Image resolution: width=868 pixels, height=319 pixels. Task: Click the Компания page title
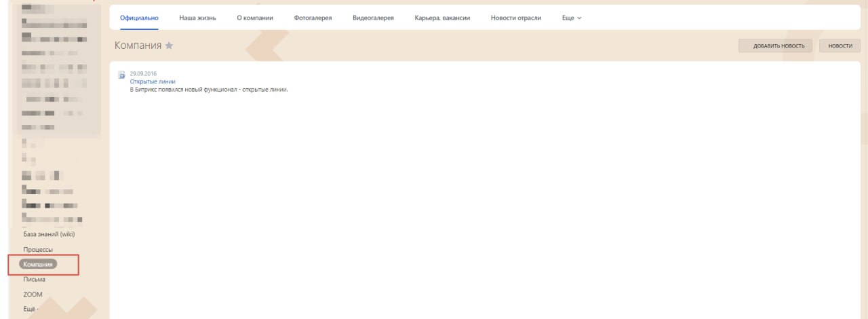tap(138, 45)
